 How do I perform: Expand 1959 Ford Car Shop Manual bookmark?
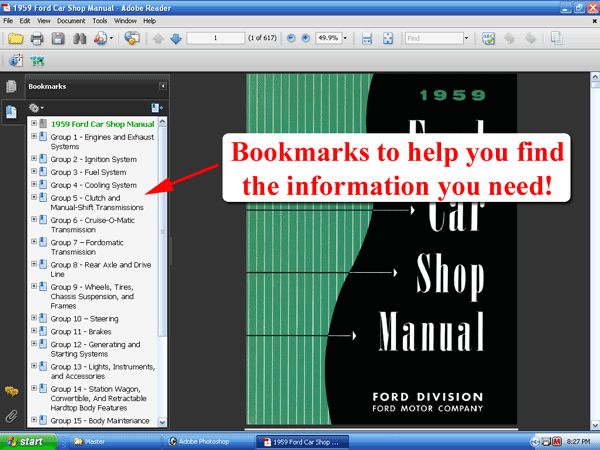tap(34, 123)
